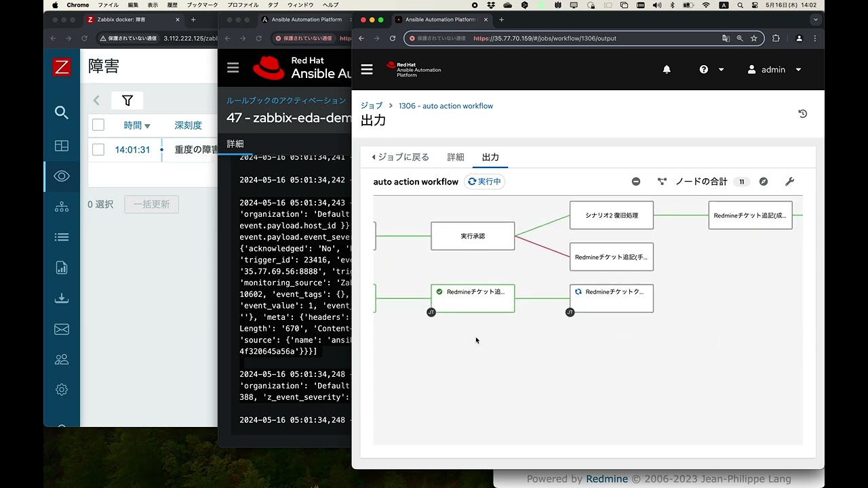Image resolution: width=868 pixels, height=488 pixels.
Task: Open new tab in front Chrome window
Action: [x=501, y=20]
